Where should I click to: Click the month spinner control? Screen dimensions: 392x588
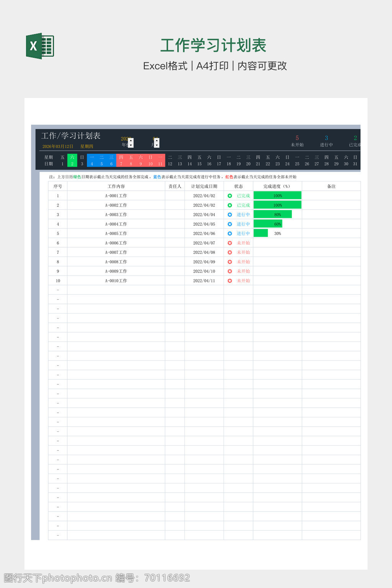pos(157,143)
